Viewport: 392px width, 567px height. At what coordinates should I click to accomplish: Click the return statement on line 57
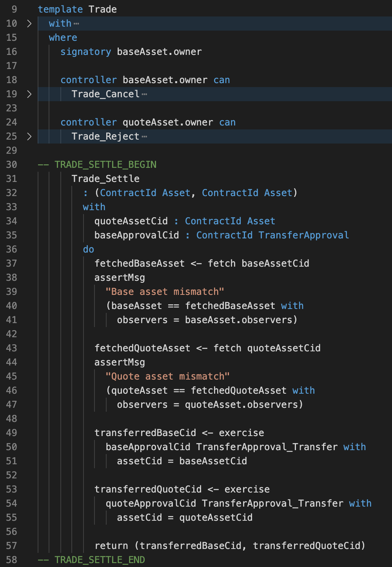230,546
